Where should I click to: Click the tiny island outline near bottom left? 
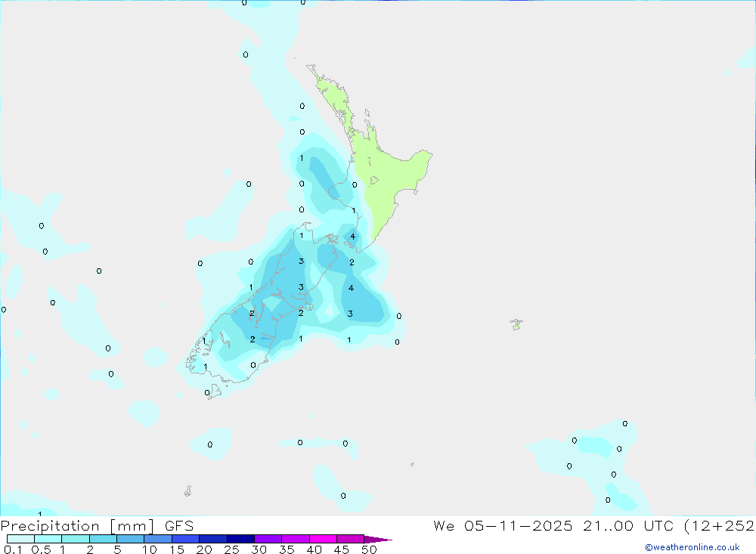click(187, 491)
